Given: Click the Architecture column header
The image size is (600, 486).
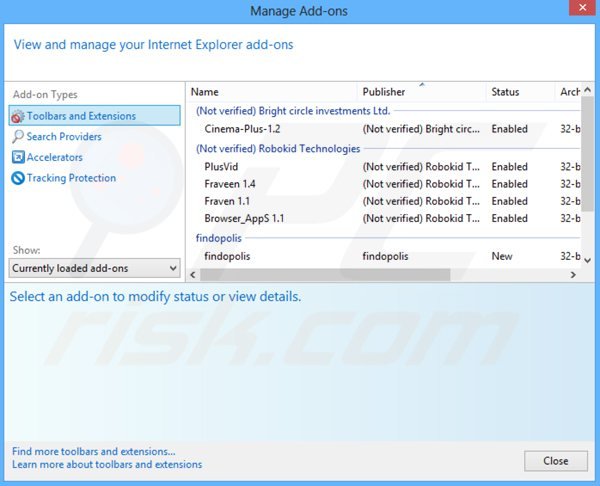Looking at the screenshot, I should click(568, 92).
